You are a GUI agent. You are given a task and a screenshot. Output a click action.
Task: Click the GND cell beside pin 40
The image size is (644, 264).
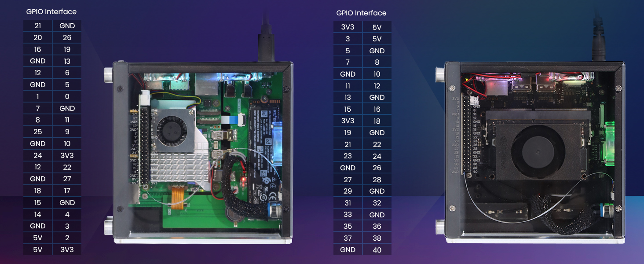[348, 250]
